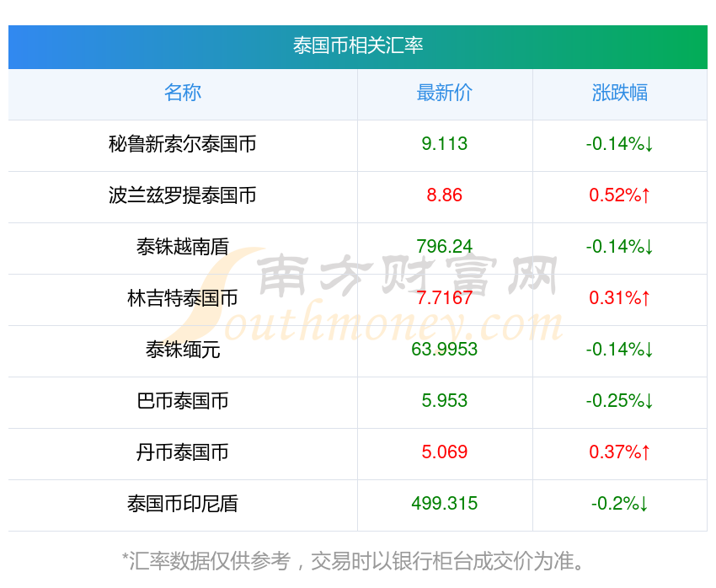Click the change cell in the 泰铢缅元 row
This screenshot has width=716, height=588.
tap(620, 350)
